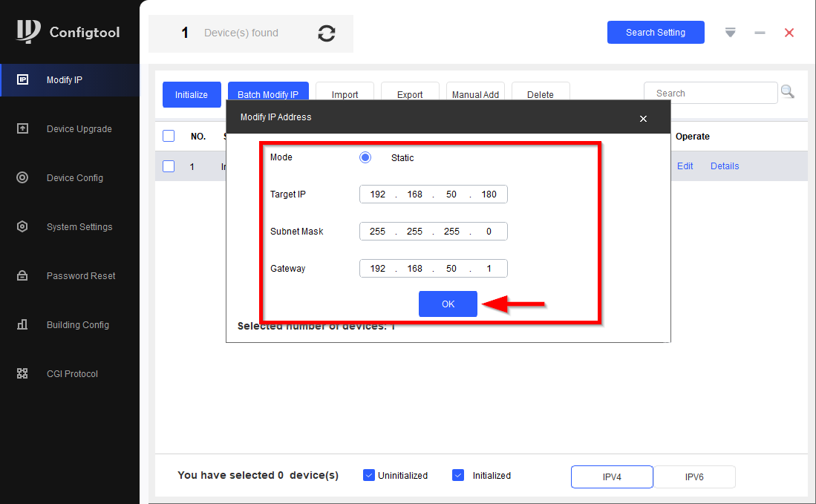This screenshot has height=504, width=816.
Task: Open the Device Config sidebar section
Action: click(x=74, y=178)
